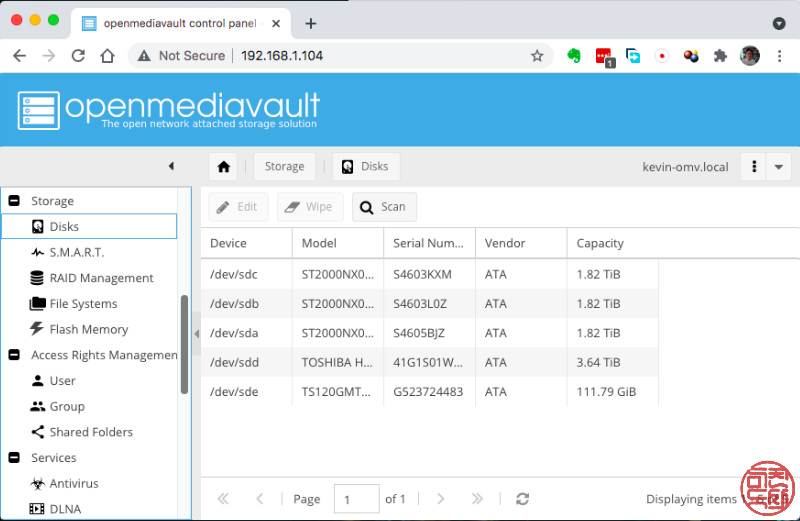Collapse the navigation sidebar with the top arrow

click(171, 166)
